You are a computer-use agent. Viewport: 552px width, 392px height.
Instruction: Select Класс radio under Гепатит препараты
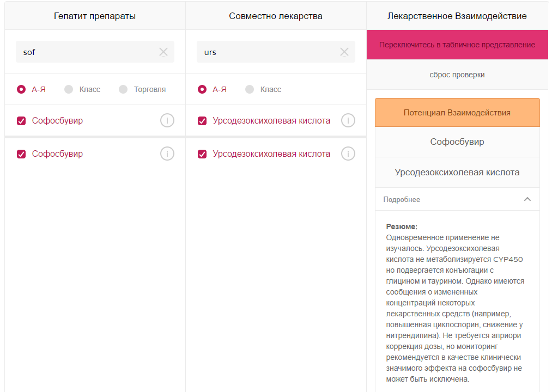pyautogui.click(x=69, y=89)
